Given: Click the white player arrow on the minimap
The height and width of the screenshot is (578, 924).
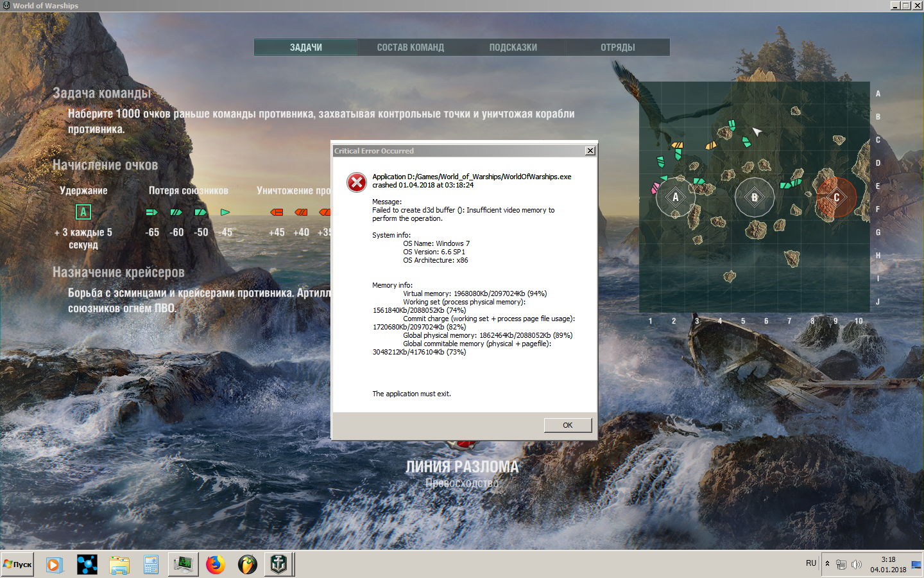Looking at the screenshot, I should [x=757, y=131].
